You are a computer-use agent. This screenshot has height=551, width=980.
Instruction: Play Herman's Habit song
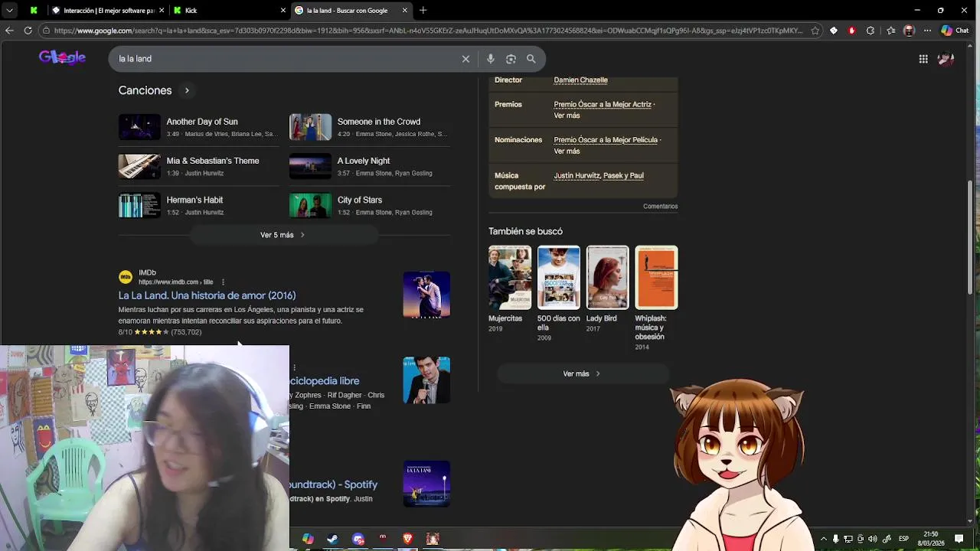click(198, 205)
